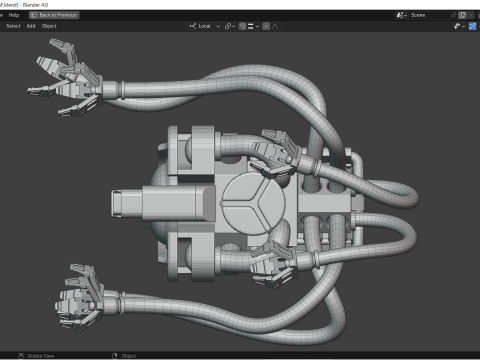Toggle proportional editing
This screenshot has width=480, height=360.
[266, 26]
